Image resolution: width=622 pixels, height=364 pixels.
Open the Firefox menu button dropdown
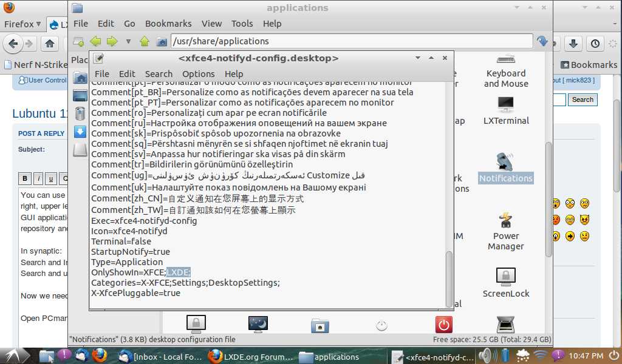click(22, 24)
